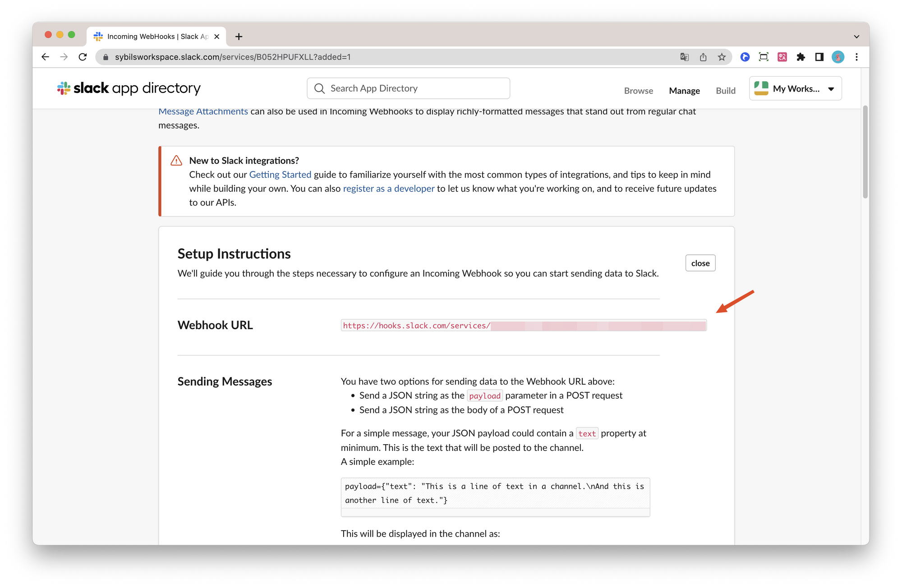Click the close button in Setup Instructions
This screenshot has width=902, height=588.
(700, 262)
